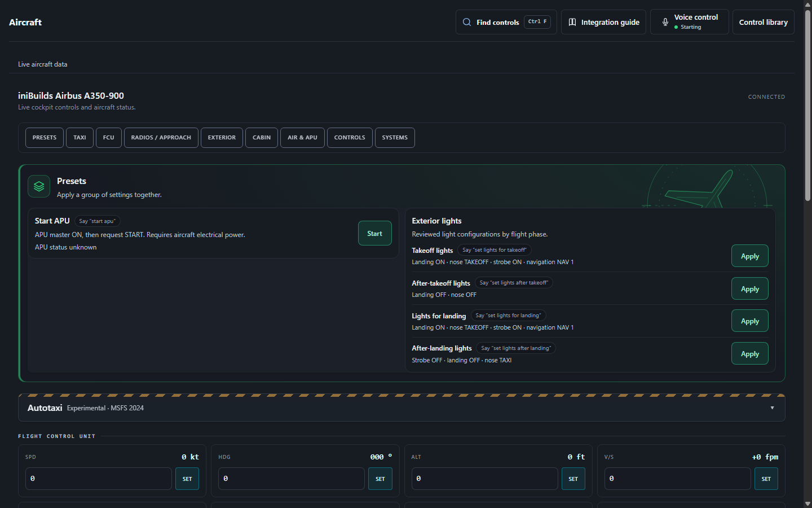Click the 'iniBuilds Airbus A350-900' title

(x=71, y=96)
